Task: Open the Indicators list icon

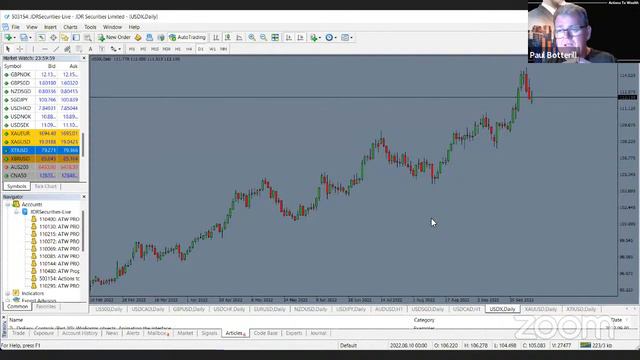Action: click(x=313, y=38)
